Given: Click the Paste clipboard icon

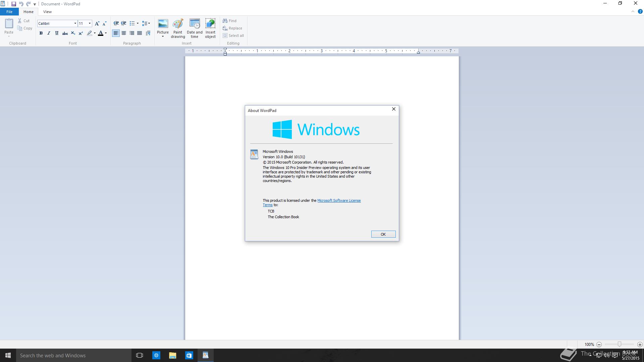Looking at the screenshot, I should point(9,24).
